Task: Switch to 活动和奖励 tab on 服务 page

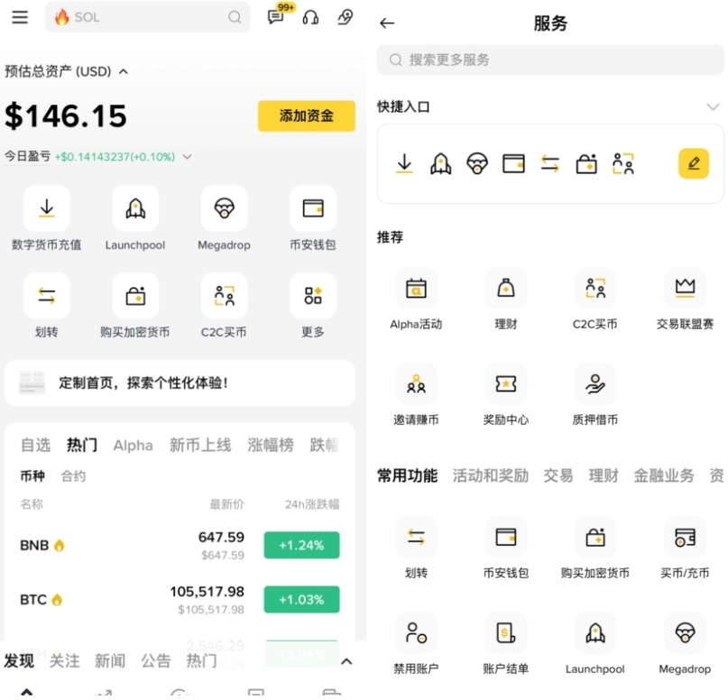Action: (490, 475)
